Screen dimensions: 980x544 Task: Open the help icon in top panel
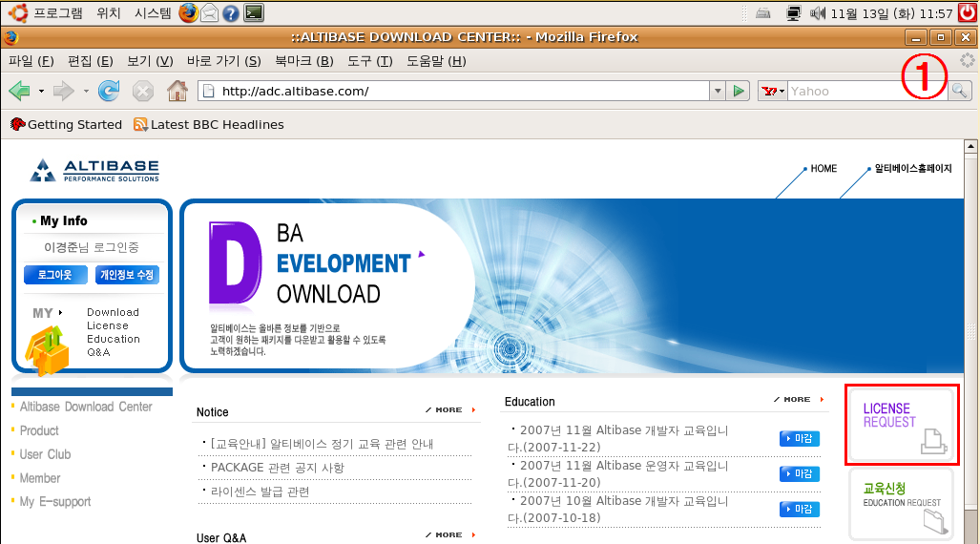click(x=231, y=12)
